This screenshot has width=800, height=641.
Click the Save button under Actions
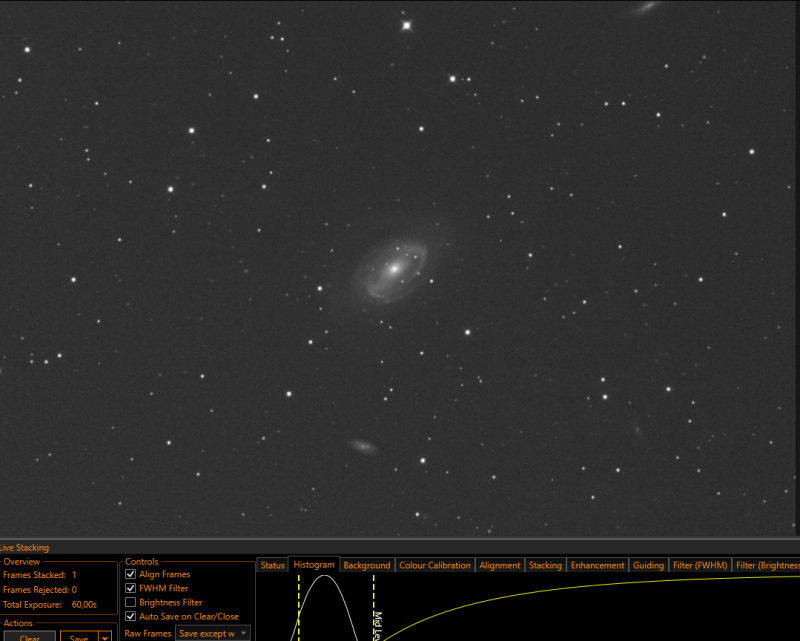coord(79,637)
